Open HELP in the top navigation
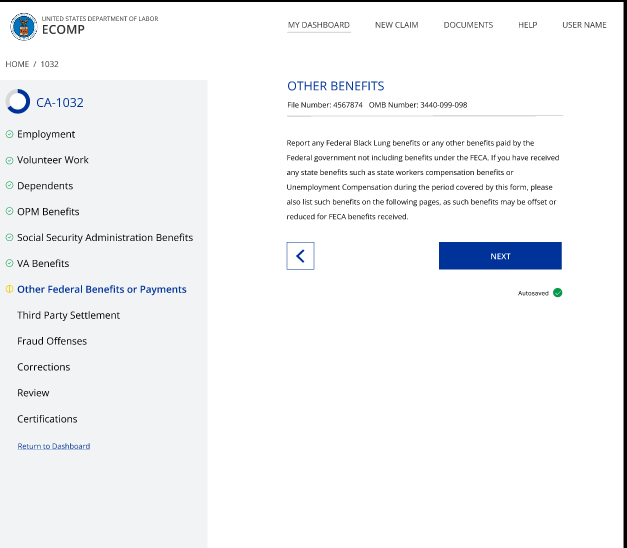 click(x=527, y=25)
